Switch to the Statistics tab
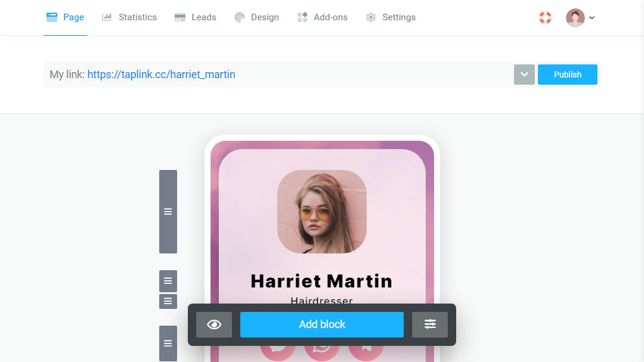 click(129, 17)
